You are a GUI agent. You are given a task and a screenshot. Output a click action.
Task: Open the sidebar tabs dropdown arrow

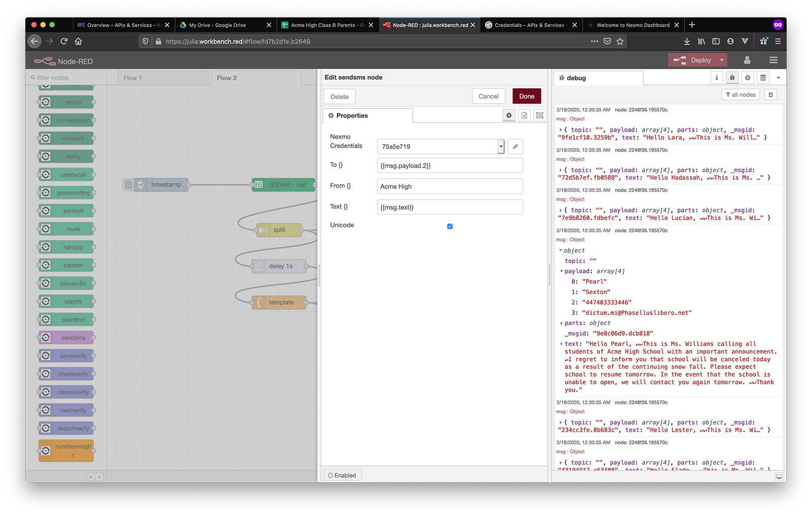point(779,78)
